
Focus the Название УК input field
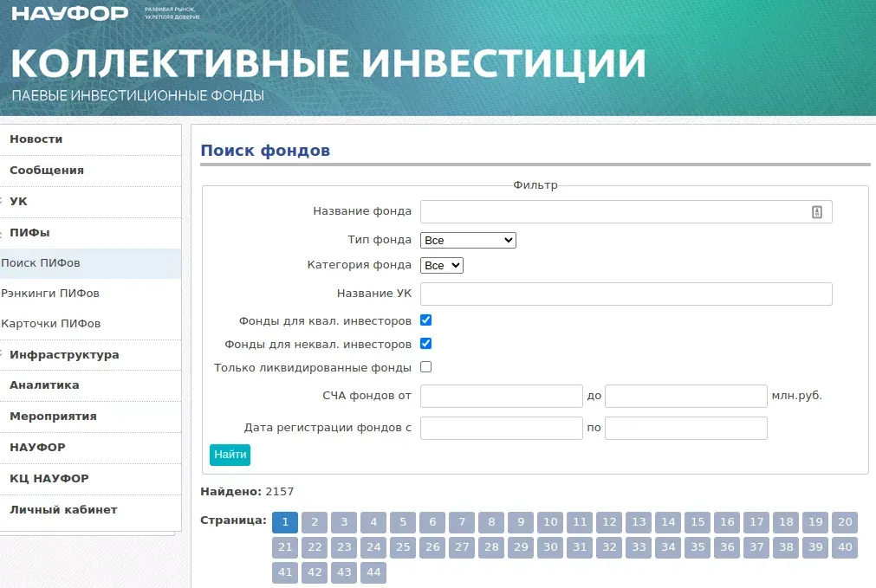tap(626, 294)
